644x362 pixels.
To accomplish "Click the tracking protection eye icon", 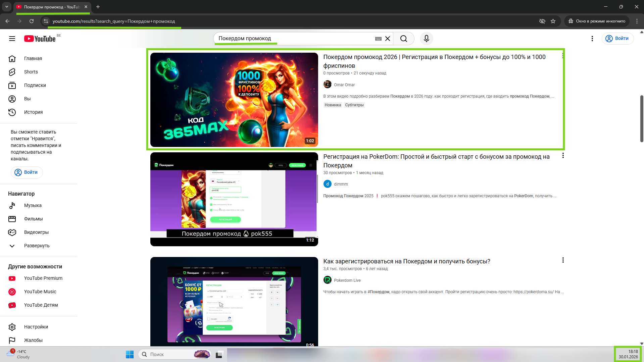I will pos(542,21).
